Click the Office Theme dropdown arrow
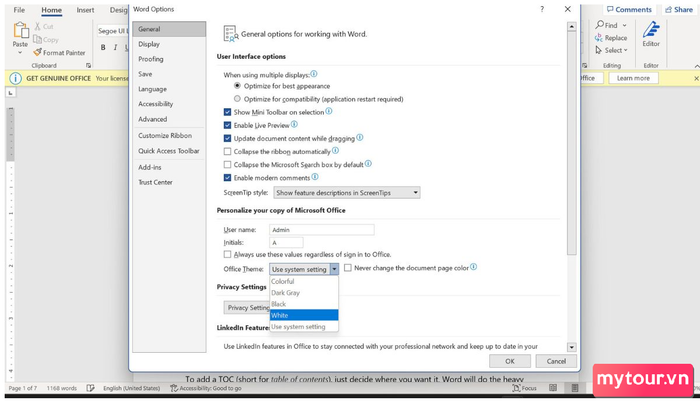The height and width of the screenshot is (405, 700). 334,269
